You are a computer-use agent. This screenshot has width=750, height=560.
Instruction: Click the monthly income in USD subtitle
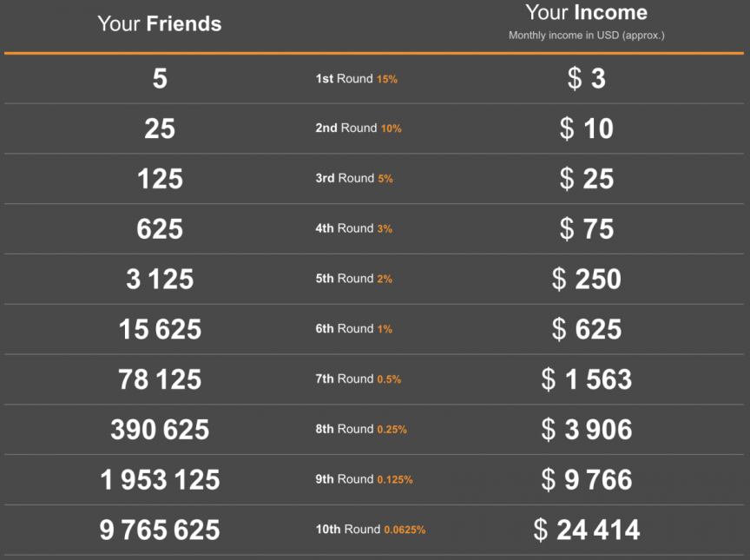[586, 36]
